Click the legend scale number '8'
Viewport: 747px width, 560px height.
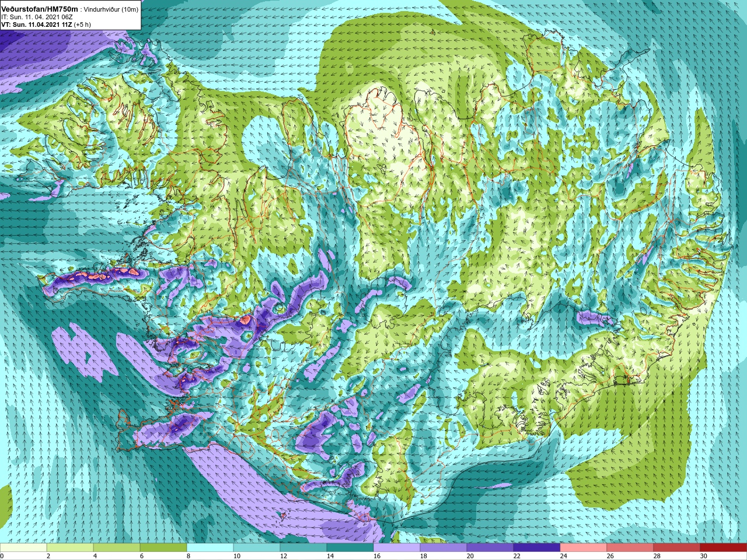pyautogui.click(x=190, y=556)
